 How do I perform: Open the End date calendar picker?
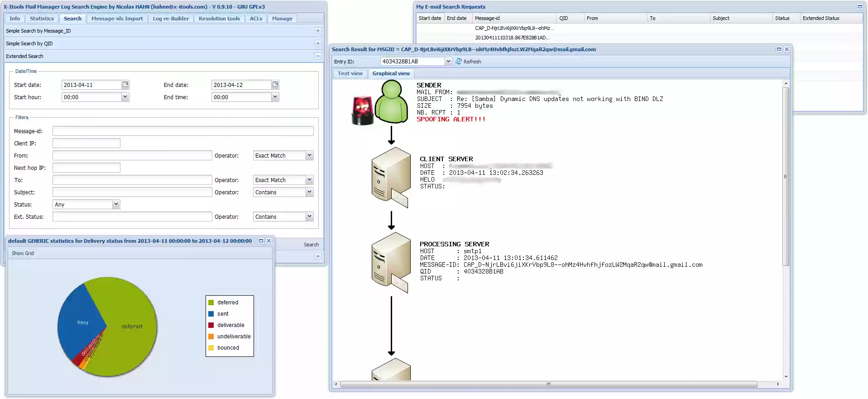click(275, 85)
